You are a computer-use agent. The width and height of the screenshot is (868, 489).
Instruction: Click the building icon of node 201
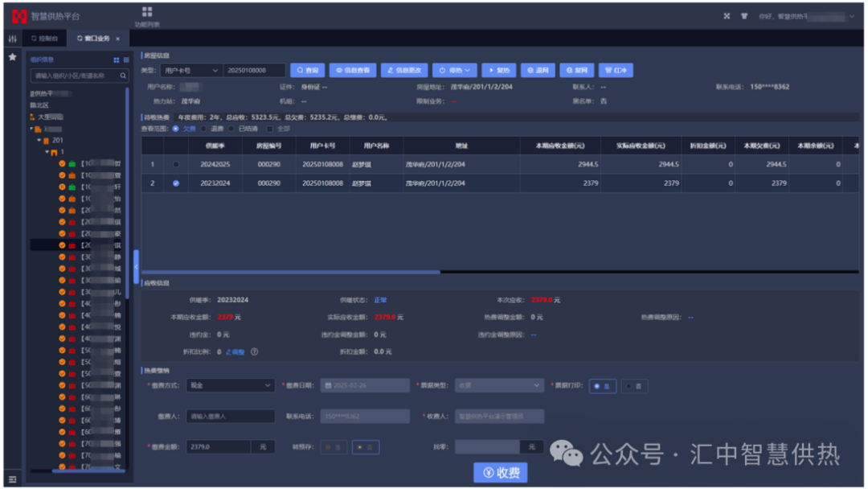47,141
